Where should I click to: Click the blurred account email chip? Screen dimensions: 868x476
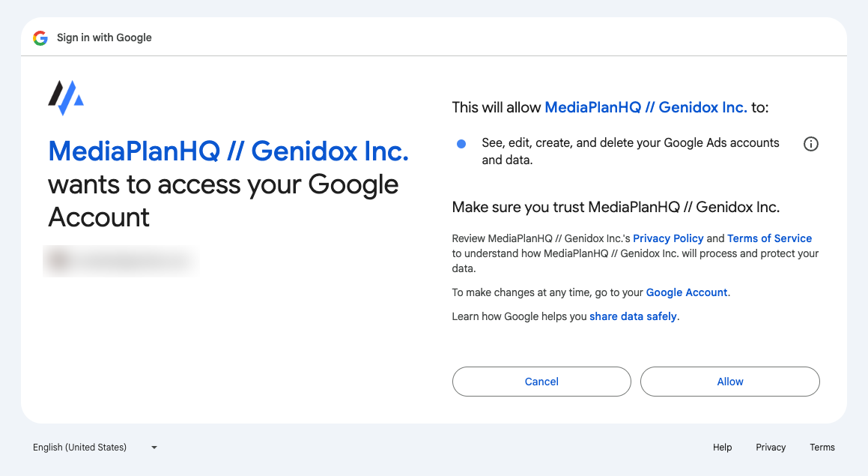click(121, 261)
